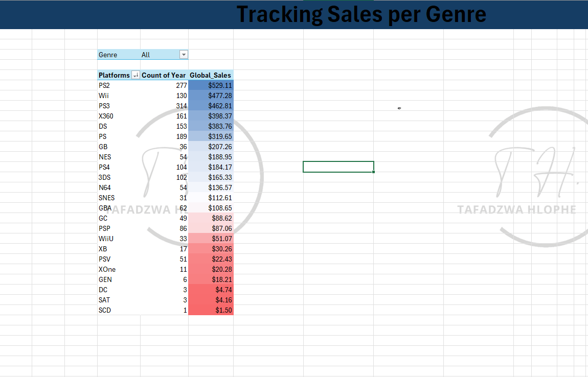Open the Genre filter dropdown arrow
The height and width of the screenshot is (377, 588).
[184, 55]
